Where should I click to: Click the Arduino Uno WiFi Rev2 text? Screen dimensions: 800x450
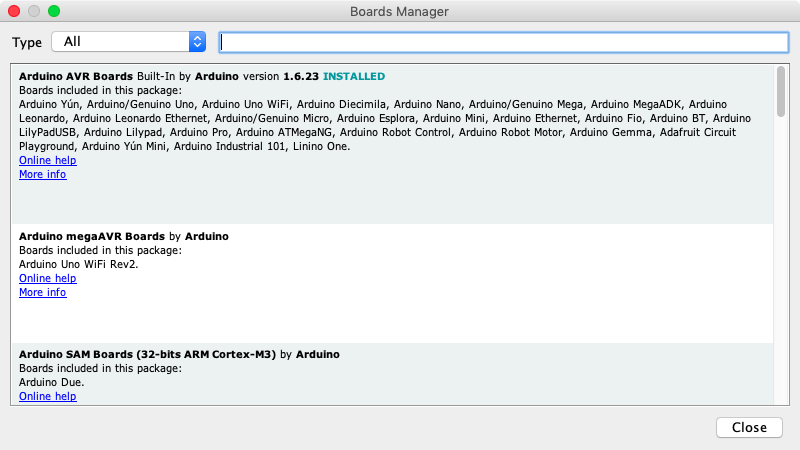(75, 264)
